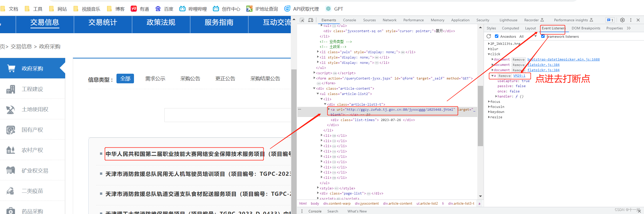Select the Computed sidebar tab
The image size is (644, 214).
click(510, 28)
